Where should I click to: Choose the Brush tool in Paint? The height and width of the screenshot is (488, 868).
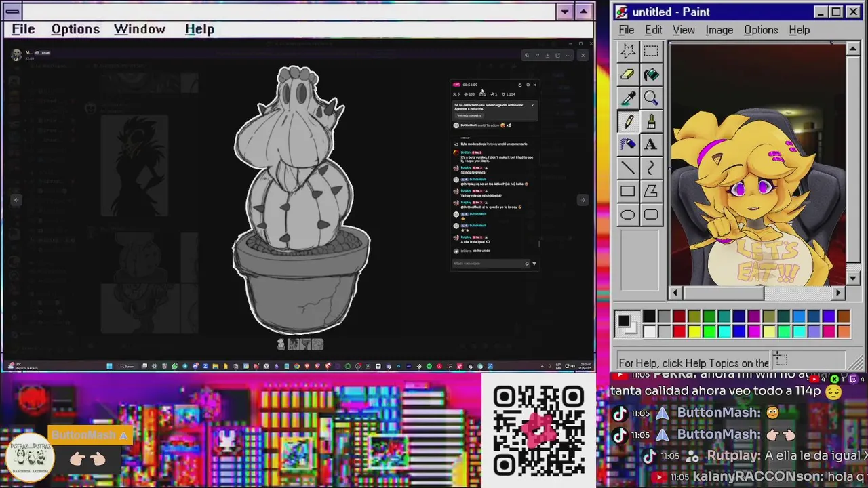coord(651,121)
